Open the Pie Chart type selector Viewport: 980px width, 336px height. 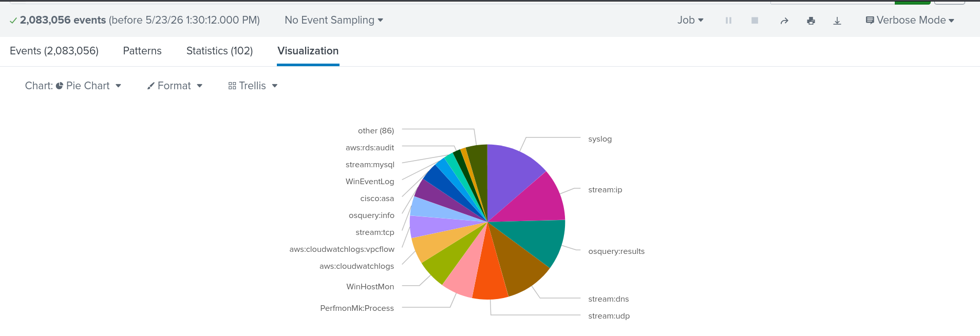coord(73,86)
